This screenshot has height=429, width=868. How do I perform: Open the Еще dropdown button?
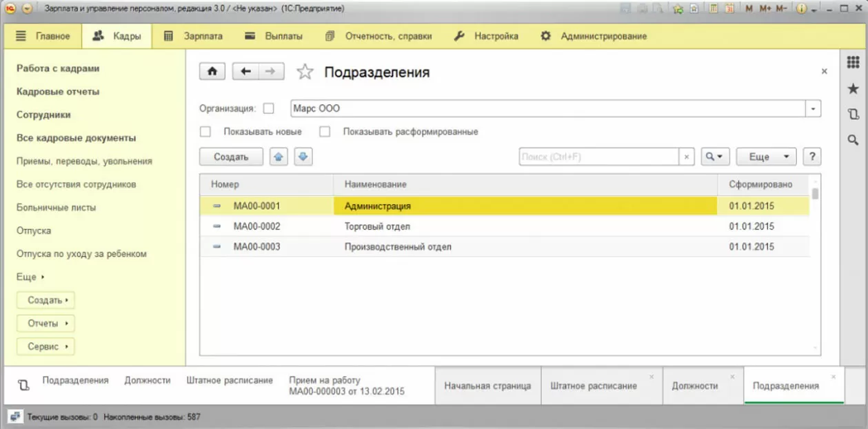766,157
